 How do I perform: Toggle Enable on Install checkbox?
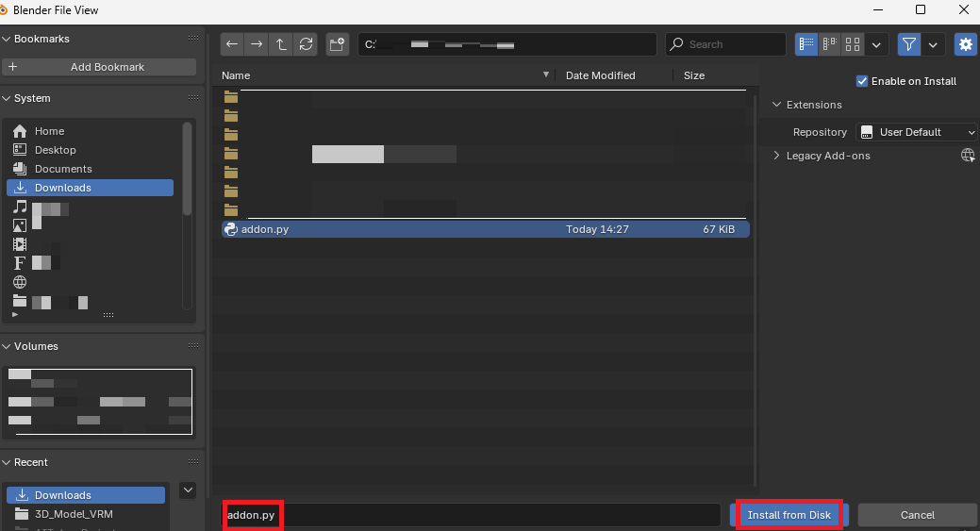click(x=862, y=81)
